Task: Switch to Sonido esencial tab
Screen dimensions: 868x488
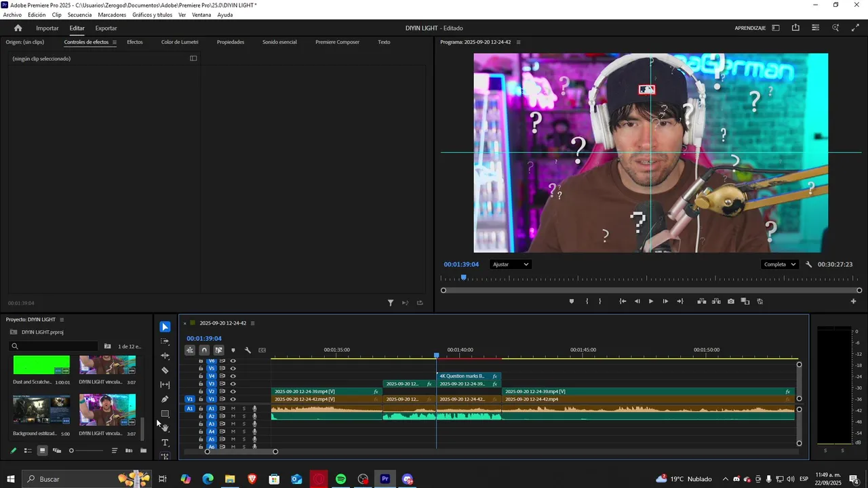Action: pyautogui.click(x=279, y=42)
